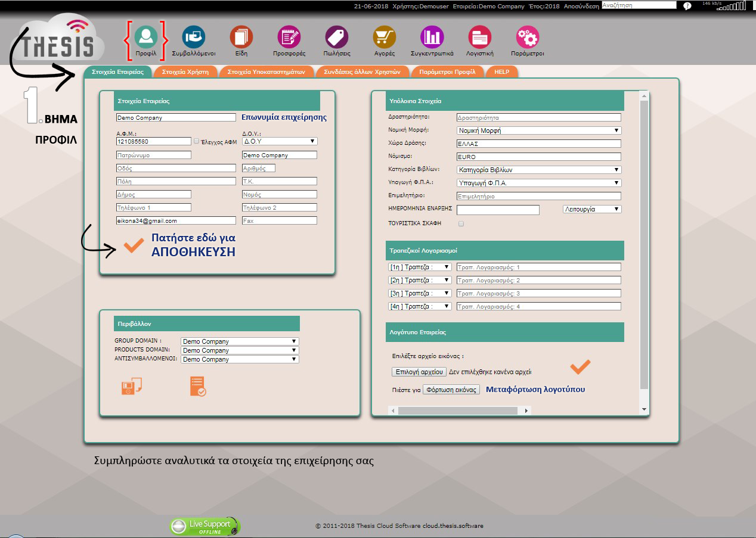
Task: Expand the GROUP DOMAIN dropdown
Action: [x=239, y=341]
